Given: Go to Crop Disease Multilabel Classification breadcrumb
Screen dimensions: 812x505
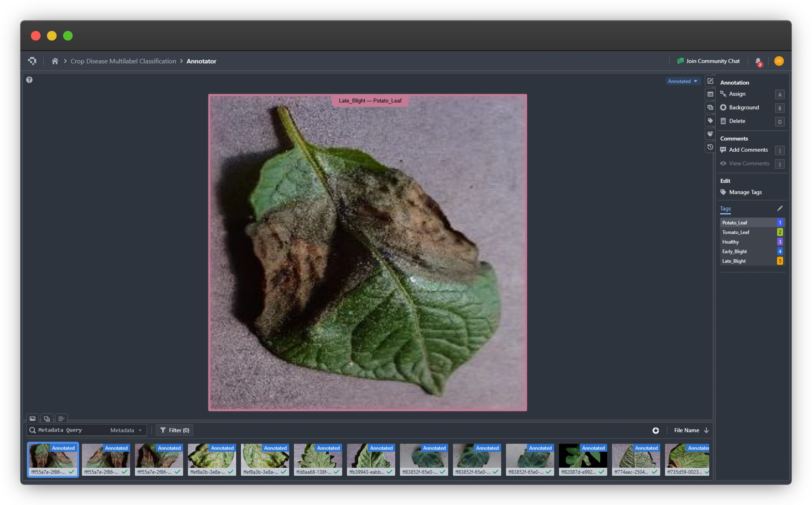Looking at the screenshot, I should pyautogui.click(x=123, y=61).
